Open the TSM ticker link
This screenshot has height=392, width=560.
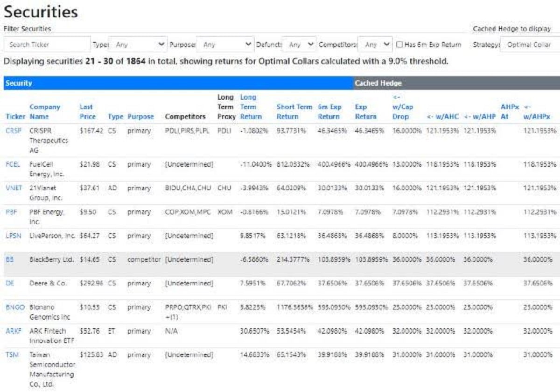[12, 355]
